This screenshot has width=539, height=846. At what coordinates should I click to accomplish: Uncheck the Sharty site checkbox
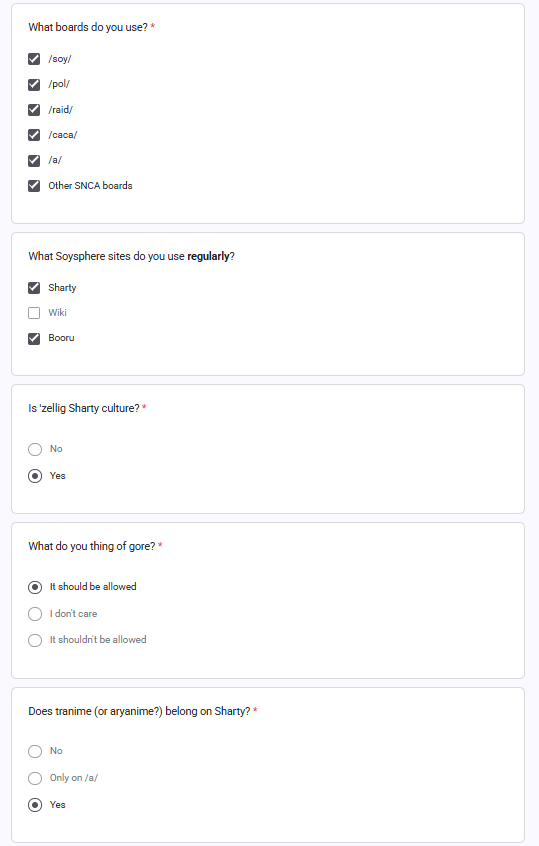[34, 288]
